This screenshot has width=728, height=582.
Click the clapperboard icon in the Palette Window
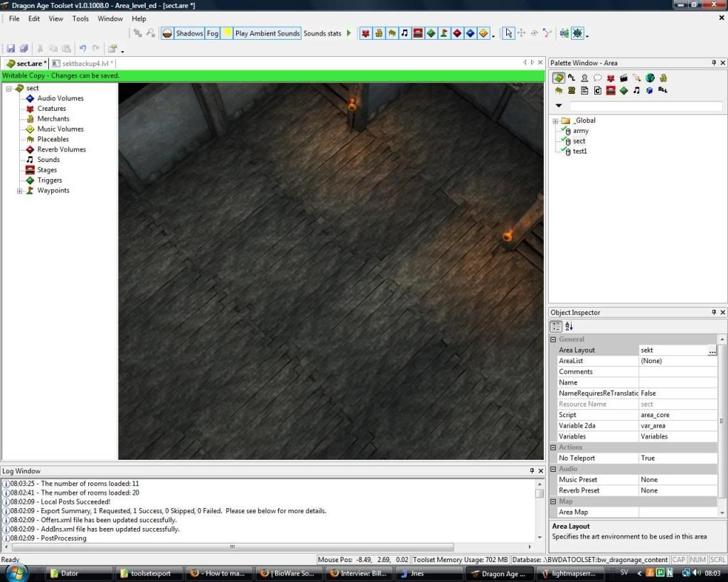pyautogui.click(x=623, y=78)
